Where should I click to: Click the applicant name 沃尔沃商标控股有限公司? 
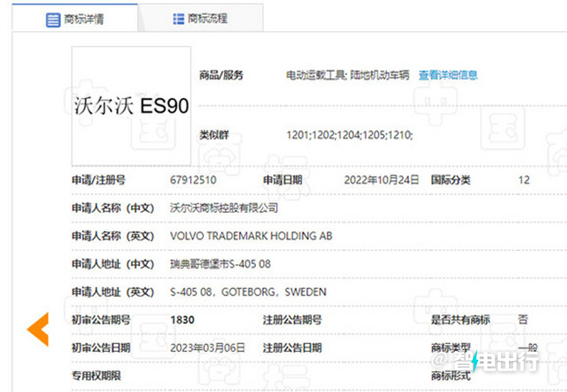tap(224, 208)
